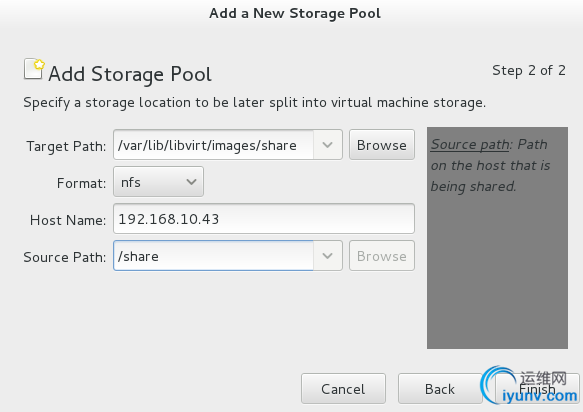Viewport: 583px width, 412px height.
Task: Expand the Target Path dropdown arrow
Action: tap(328, 145)
